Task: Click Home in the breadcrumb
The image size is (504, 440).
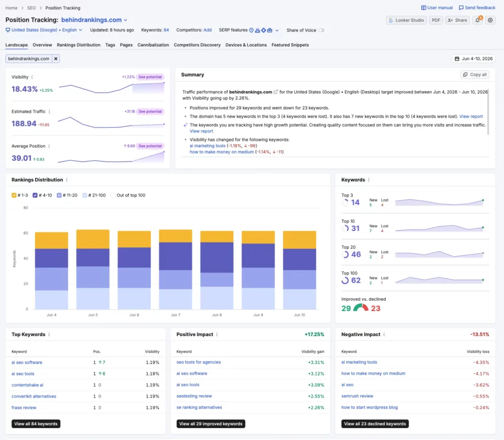Action: [x=11, y=8]
